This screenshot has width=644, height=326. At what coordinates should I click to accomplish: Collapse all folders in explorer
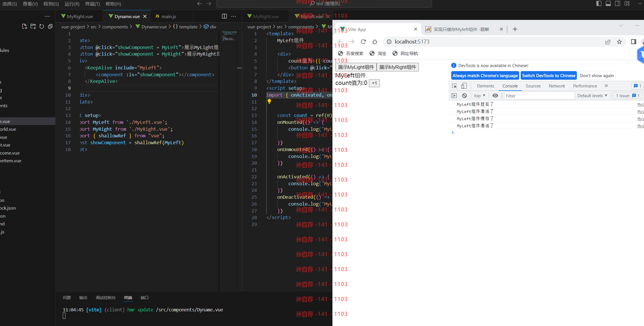click(50, 26)
